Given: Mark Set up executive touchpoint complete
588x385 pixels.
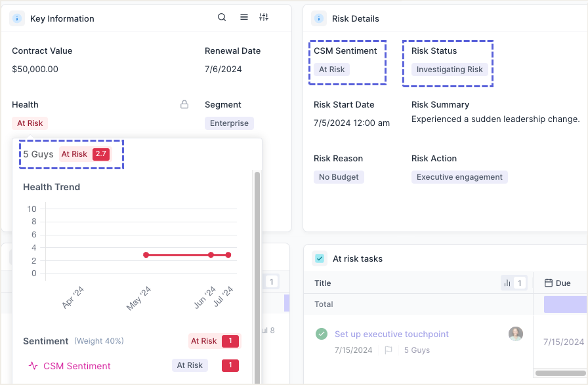Looking at the screenshot, I should 322,334.
